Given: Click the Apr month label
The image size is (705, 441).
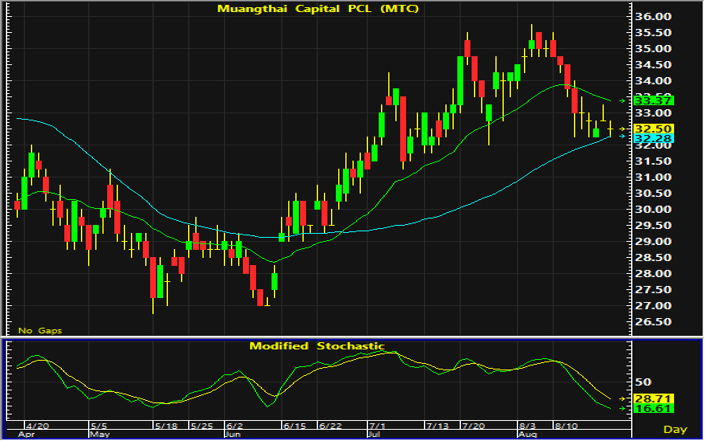Looking at the screenshot, I should pyautogui.click(x=26, y=435).
